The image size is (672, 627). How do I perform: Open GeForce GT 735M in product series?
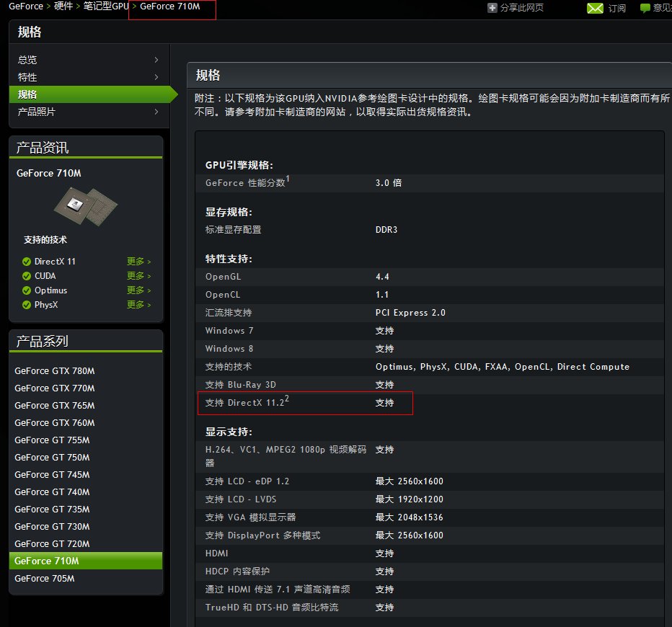pyautogui.click(x=52, y=510)
